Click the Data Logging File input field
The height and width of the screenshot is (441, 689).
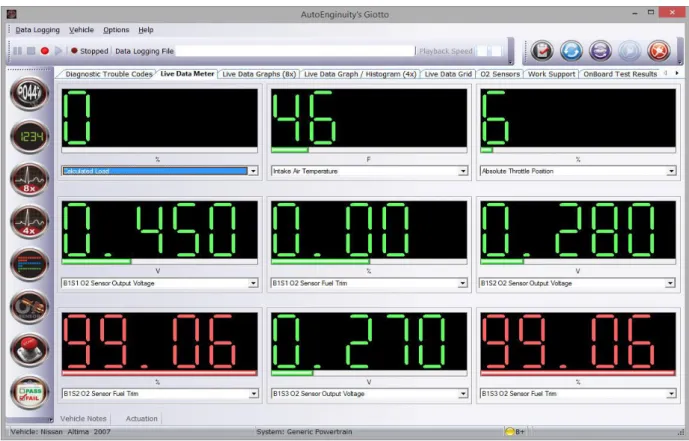295,51
